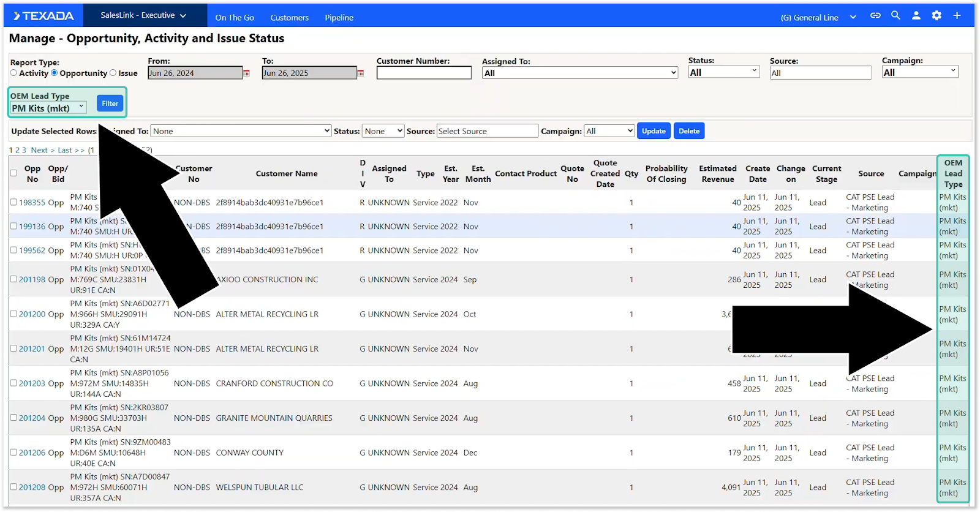The height and width of the screenshot is (512, 980).
Task: Open the settings gear icon
Action: (937, 15)
